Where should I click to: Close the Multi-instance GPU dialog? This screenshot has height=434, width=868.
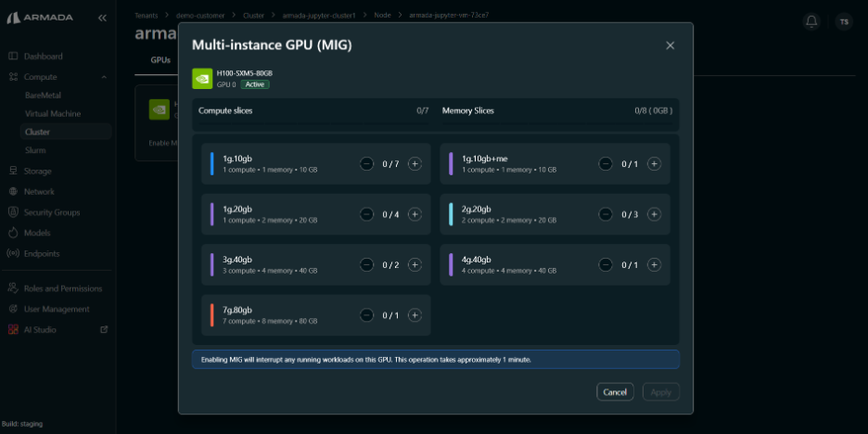pos(670,45)
